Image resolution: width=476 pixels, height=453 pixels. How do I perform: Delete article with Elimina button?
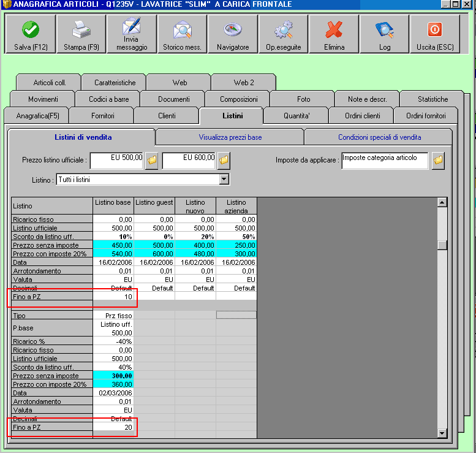point(334,34)
